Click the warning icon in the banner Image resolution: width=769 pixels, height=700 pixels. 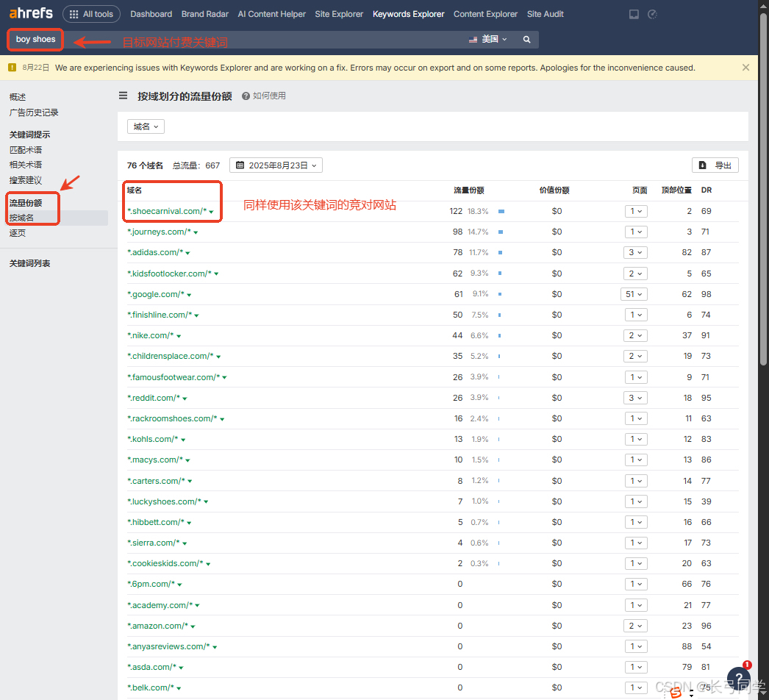tap(12, 68)
